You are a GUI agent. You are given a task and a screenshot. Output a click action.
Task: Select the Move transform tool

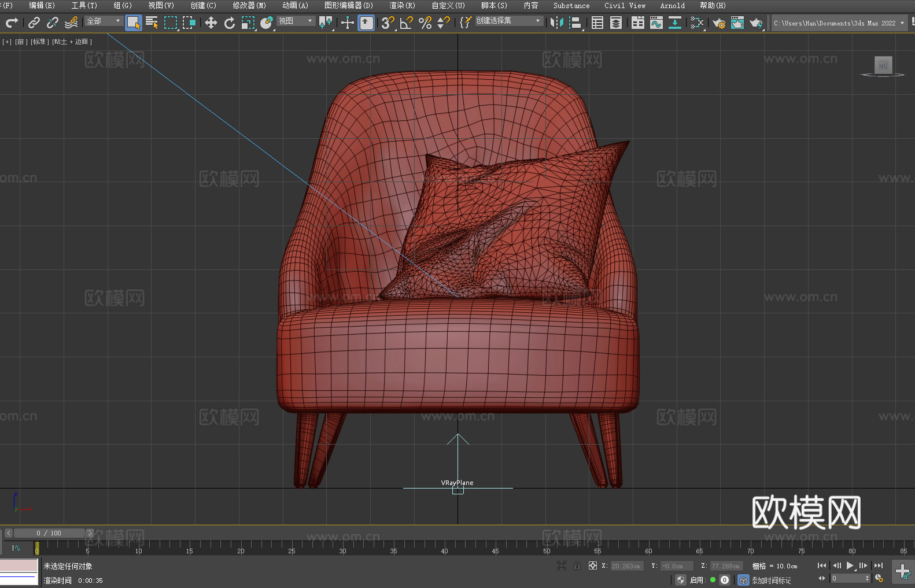(211, 23)
